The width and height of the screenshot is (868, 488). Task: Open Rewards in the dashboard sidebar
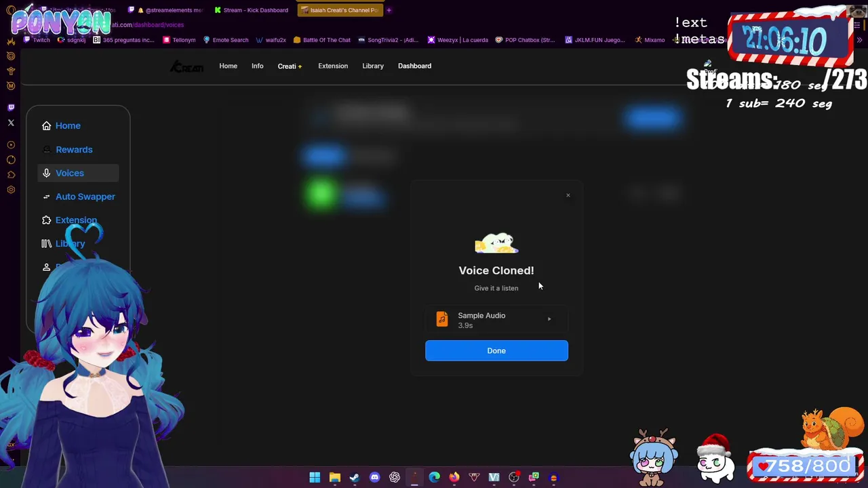[x=74, y=149]
